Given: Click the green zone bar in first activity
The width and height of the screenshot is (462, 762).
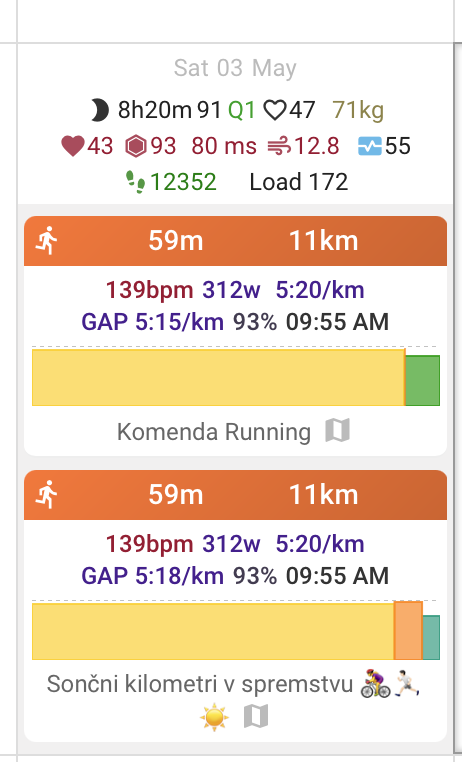Looking at the screenshot, I should (423, 381).
